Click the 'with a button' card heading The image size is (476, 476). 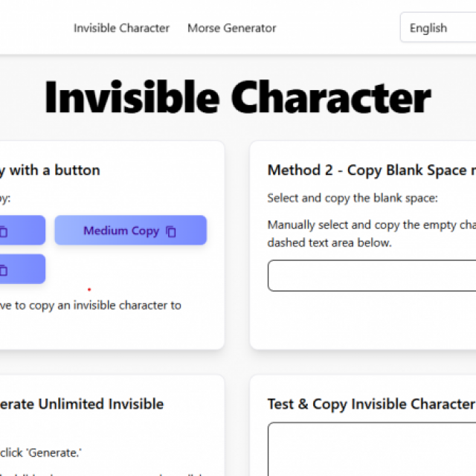point(50,170)
